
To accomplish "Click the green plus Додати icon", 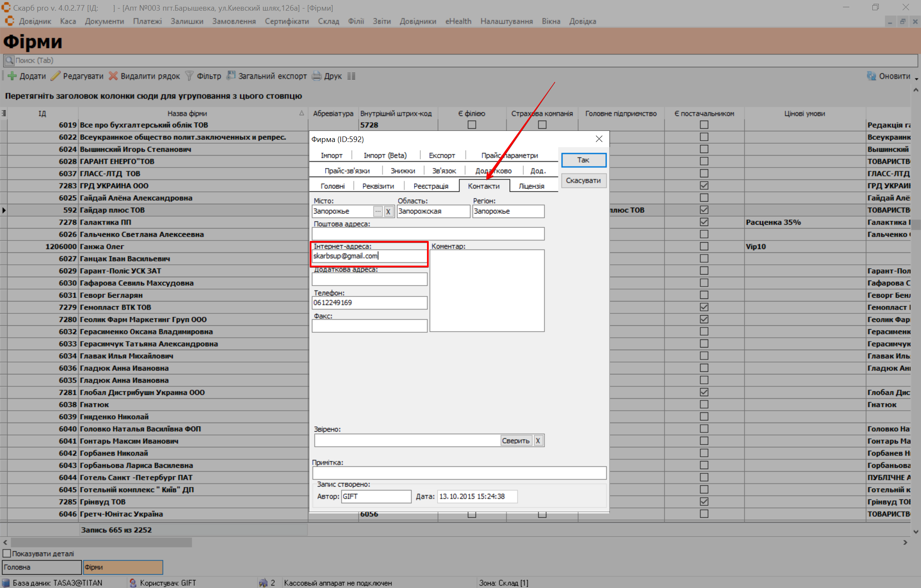I will (12, 76).
